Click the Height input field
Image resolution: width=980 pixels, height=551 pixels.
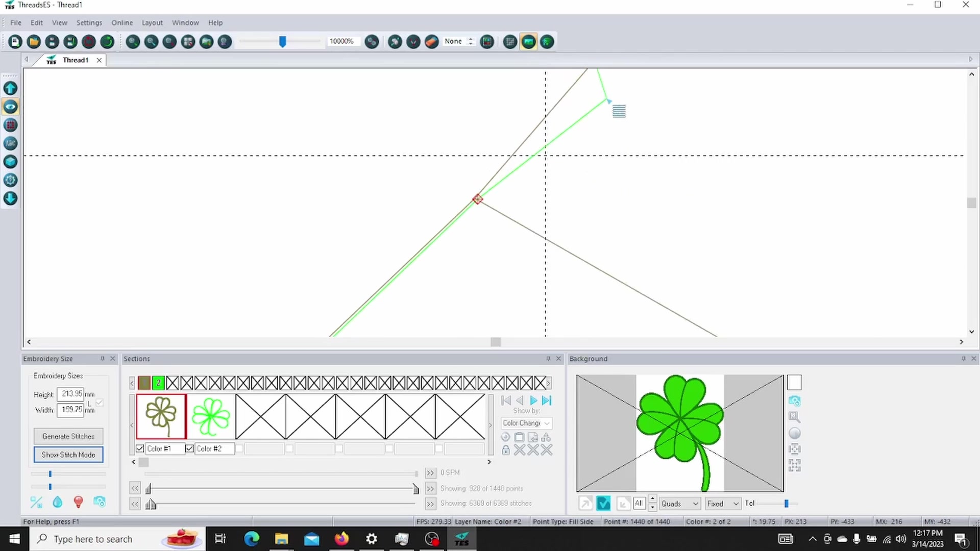70,394
